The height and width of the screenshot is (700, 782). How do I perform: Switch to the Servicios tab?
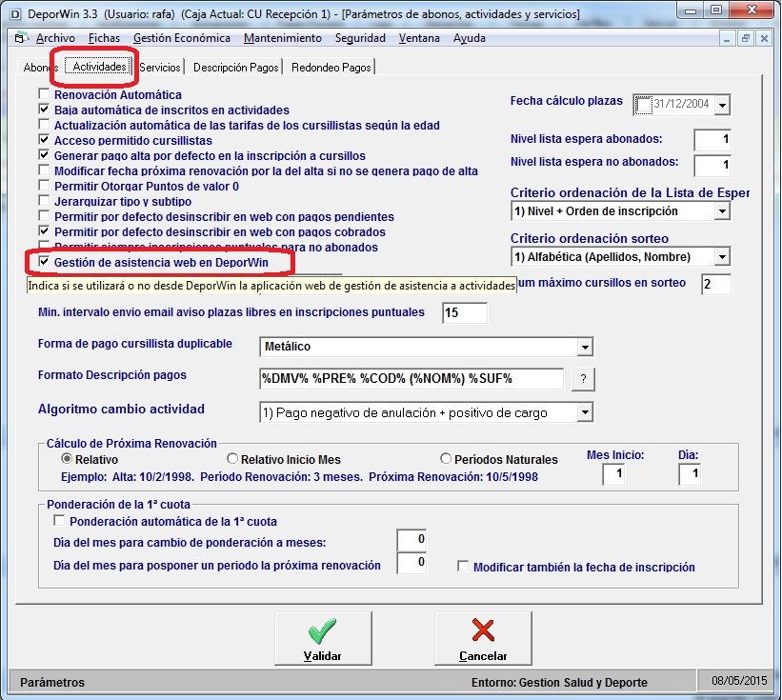[x=160, y=68]
